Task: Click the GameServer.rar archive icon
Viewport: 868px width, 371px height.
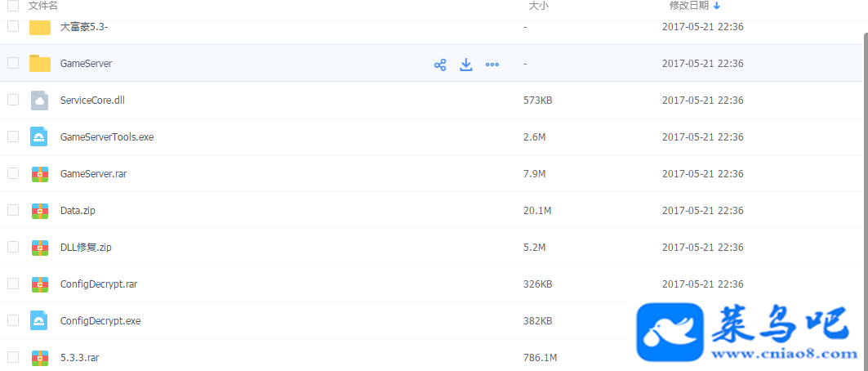Action: [x=40, y=174]
